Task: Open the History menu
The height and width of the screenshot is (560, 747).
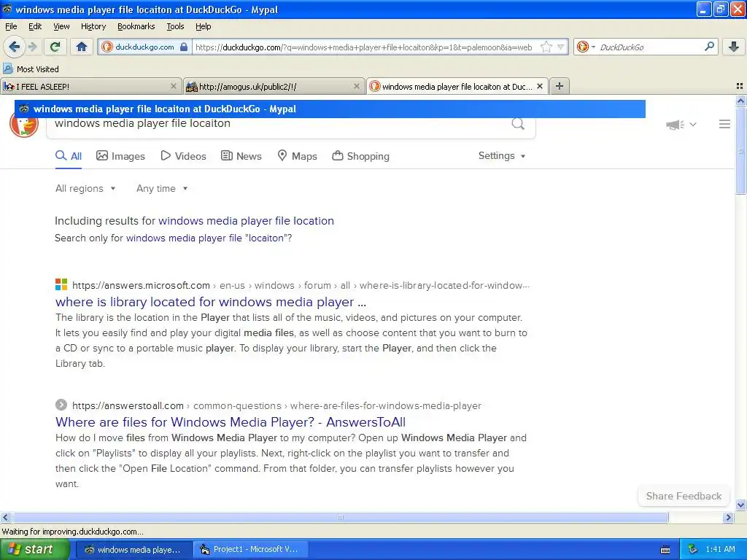Action: 93,26
